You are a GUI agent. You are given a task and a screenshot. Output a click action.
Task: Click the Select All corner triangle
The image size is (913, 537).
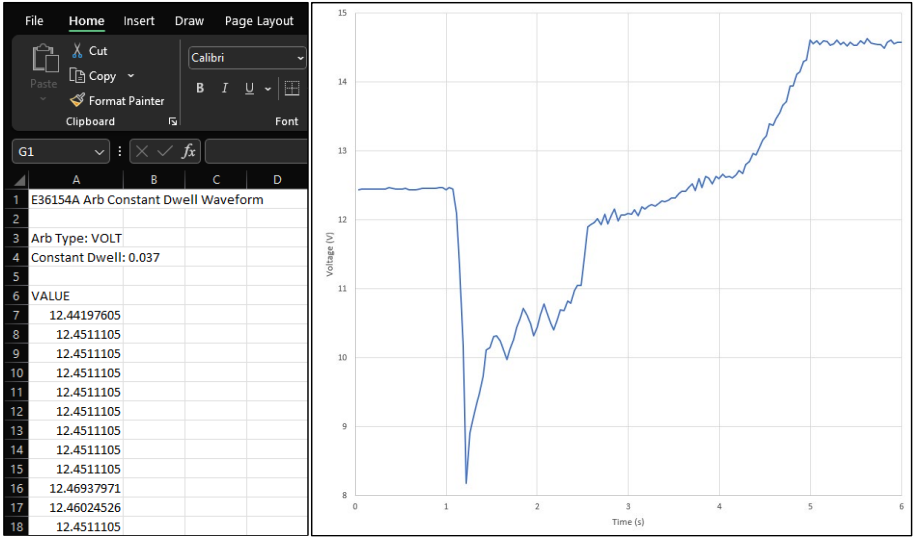pyautogui.click(x=20, y=179)
